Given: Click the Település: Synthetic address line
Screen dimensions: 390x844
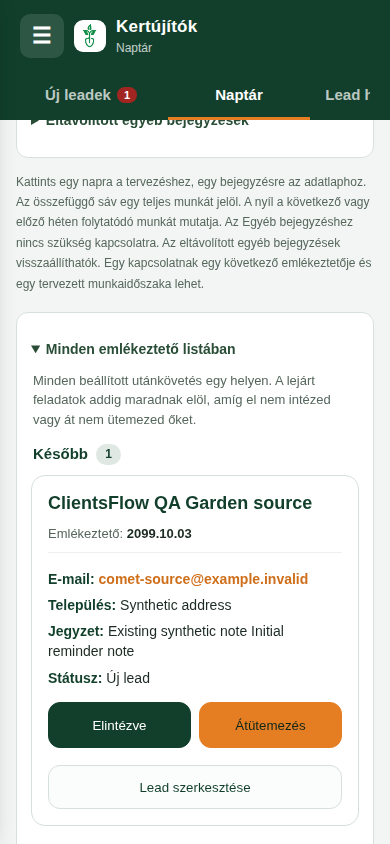Looking at the screenshot, I should tap(140, 605).
